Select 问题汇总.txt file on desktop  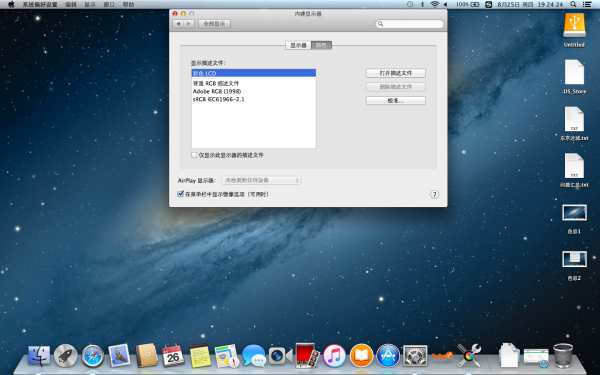pos(574,170)
